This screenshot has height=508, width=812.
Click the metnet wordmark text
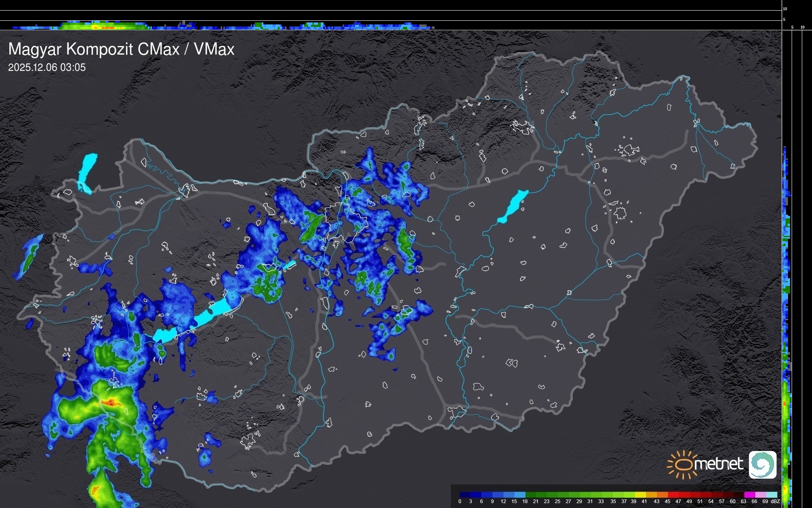(718, 464)
